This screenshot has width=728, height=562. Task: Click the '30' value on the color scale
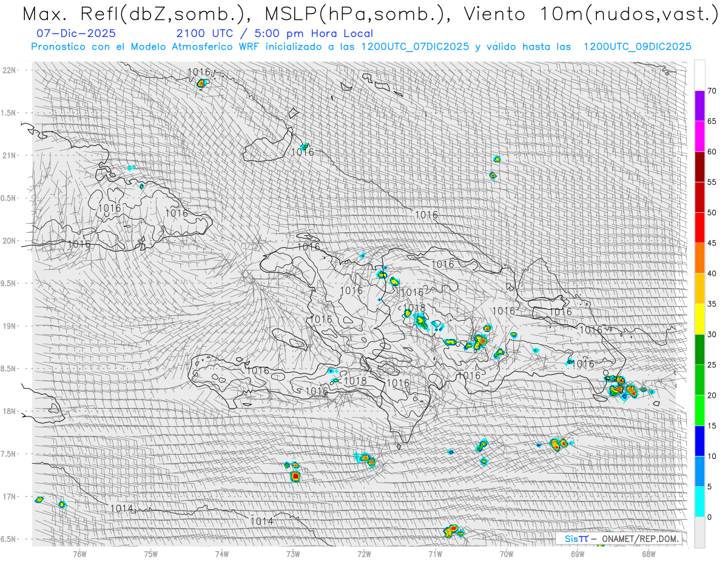(x=712, y=334)
